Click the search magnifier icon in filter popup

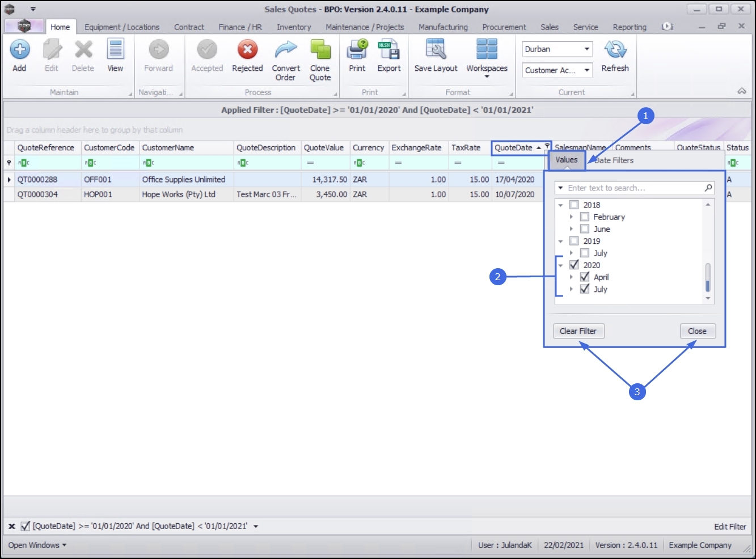click(x=708, y=188)
